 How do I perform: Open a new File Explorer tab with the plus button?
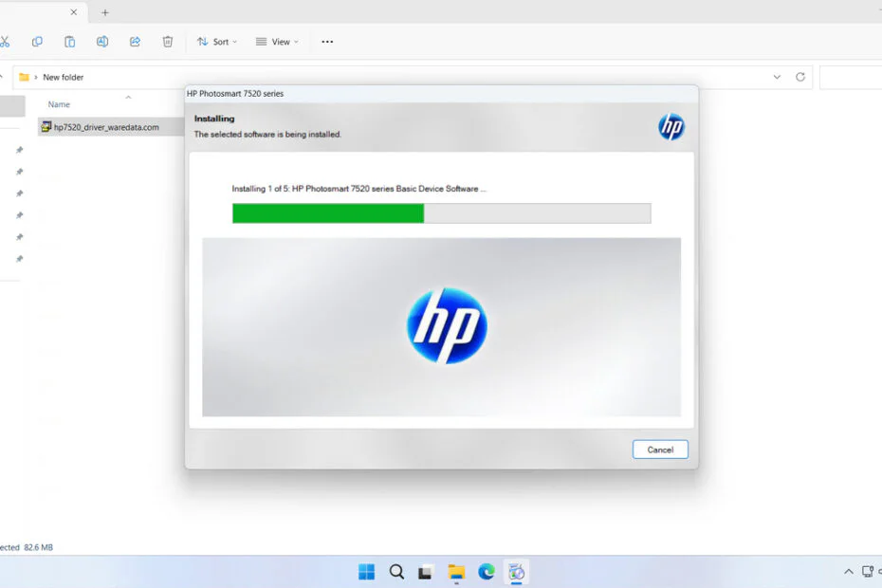click(x=104, y=12)
